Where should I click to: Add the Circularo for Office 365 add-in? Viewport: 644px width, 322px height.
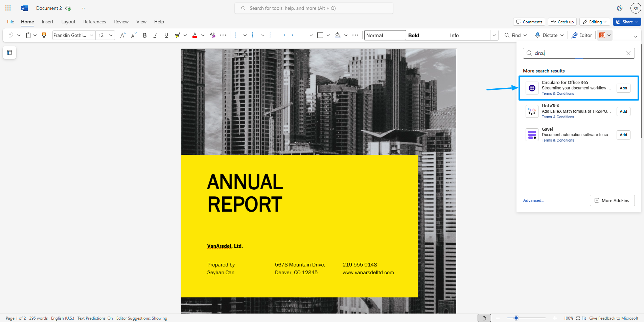point(623,88)
